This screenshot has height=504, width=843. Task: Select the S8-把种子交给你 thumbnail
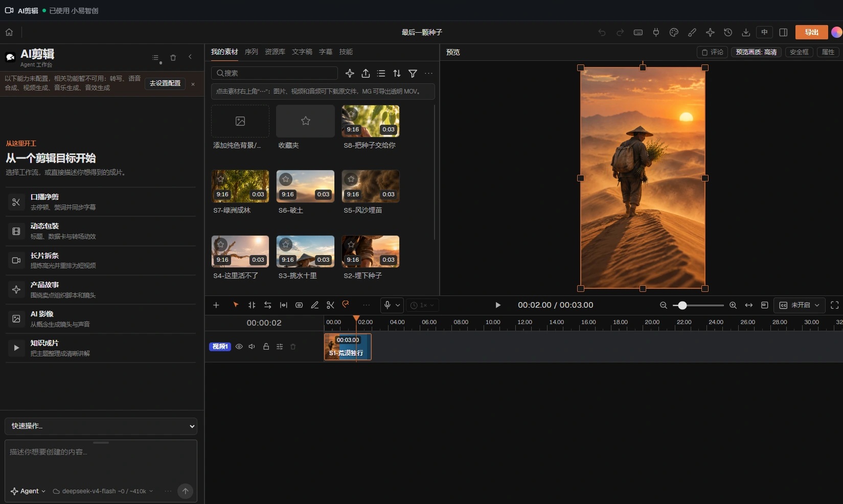pos(371,121)
